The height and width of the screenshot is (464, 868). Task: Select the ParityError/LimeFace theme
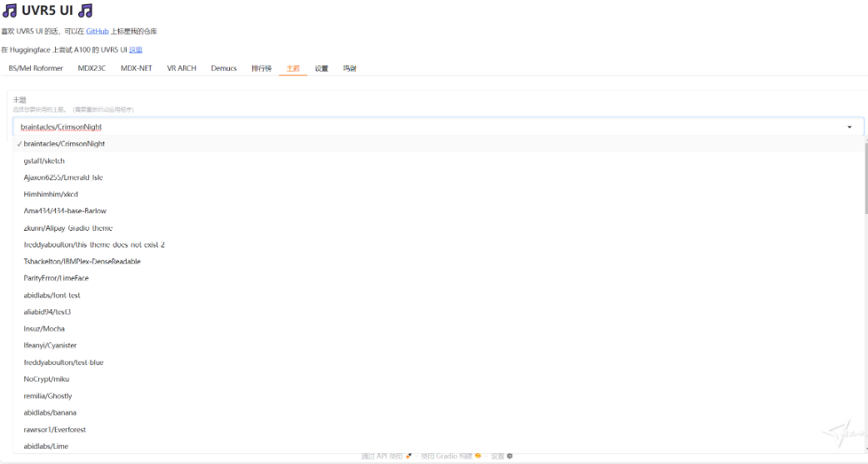[x=438, y=278]
